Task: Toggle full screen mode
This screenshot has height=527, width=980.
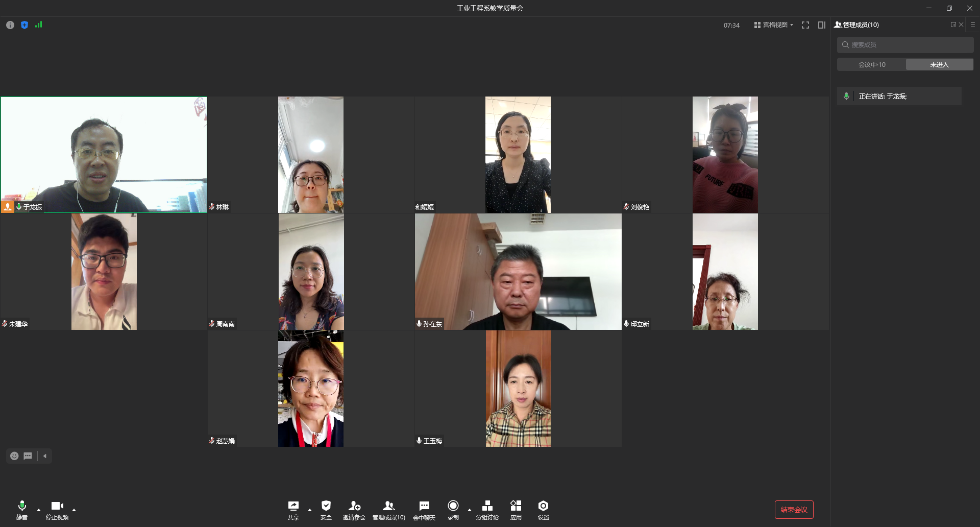Action: [805, 25]
